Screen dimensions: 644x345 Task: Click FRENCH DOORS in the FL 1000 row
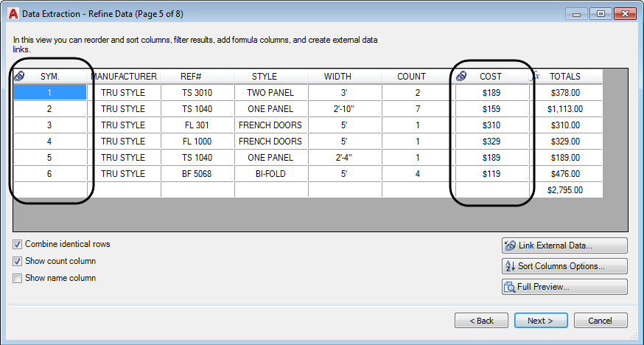pos(271,142)
